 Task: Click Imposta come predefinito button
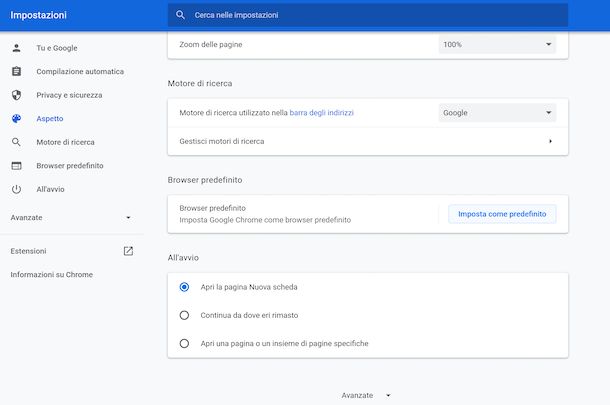click(502, 214)
